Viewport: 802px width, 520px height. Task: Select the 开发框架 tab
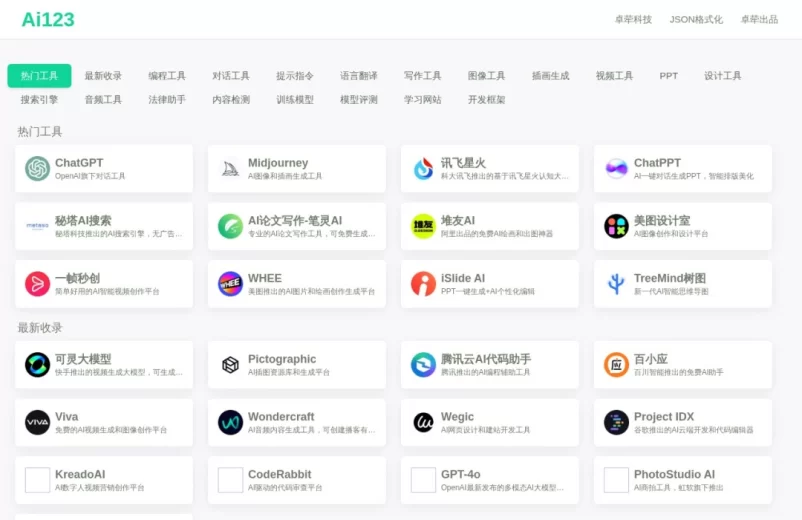point(486,100)
